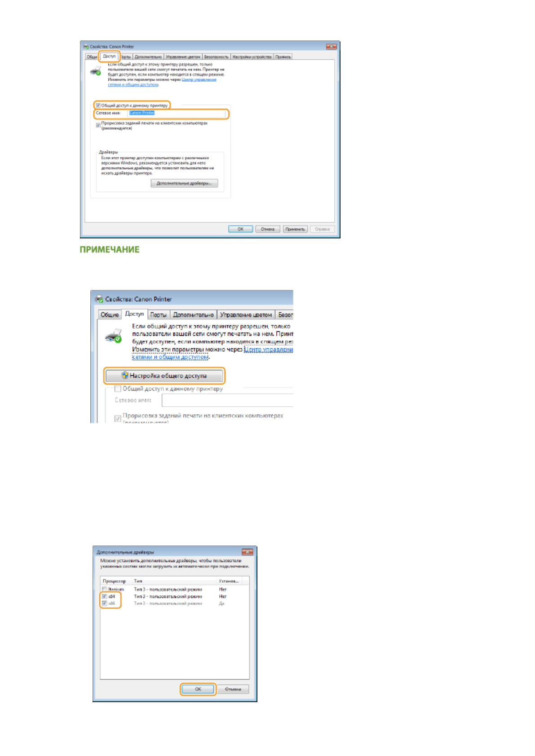Click the printer icon in the top properties dialog
This screenshot has height=756, width=535.
(x=96, y=70)
